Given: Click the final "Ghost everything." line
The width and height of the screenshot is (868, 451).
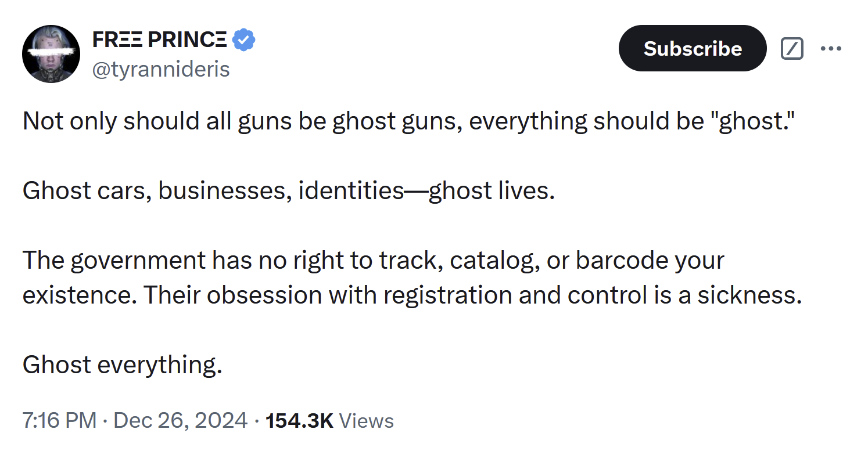Looking at the screenshot, I should pyautogui.click(x=123, y=365).
